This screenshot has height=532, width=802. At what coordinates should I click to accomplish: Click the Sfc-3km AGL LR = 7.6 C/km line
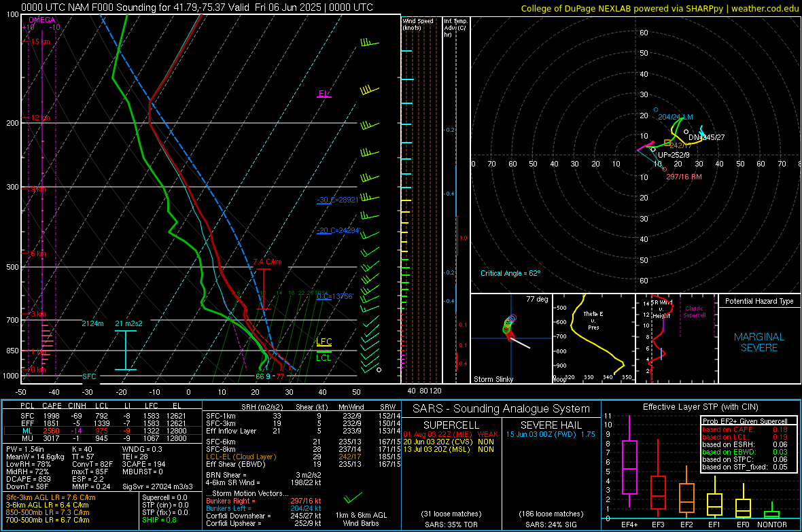51,498
